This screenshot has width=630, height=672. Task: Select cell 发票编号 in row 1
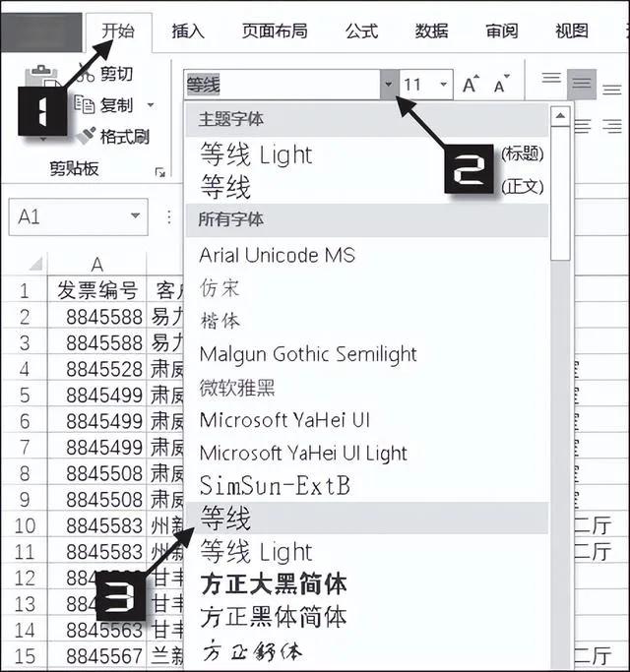tap(96, 290)
